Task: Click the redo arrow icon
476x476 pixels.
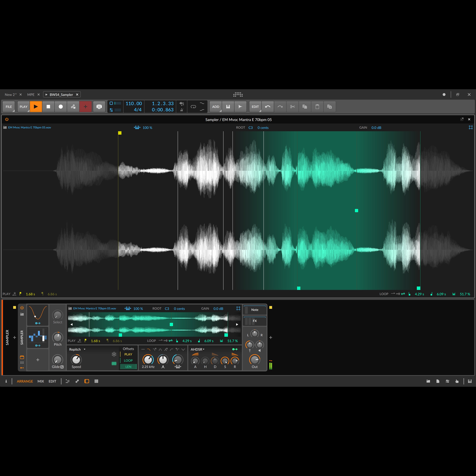Action: tap(280, 107)
